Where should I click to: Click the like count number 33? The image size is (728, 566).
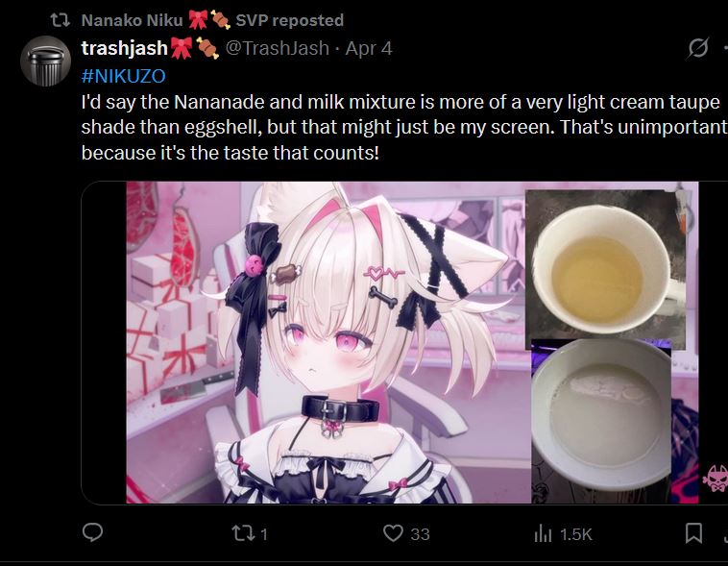(x=420, y=534)
